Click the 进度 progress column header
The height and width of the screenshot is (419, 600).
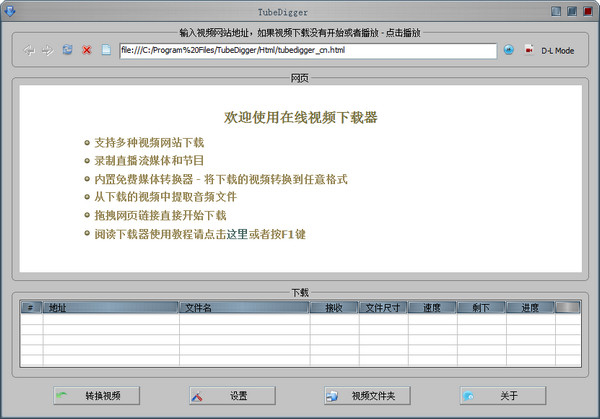(x=530, y=307)
